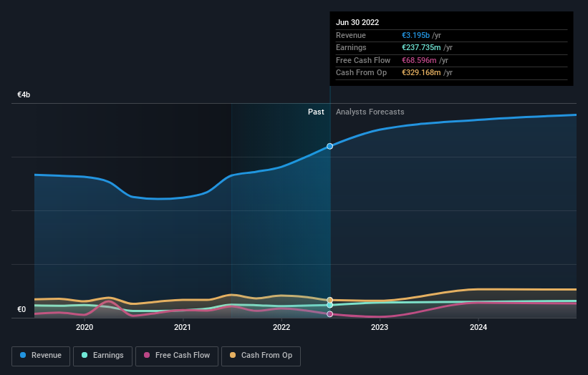Viewport: 588px width, 375px height.
Task: Click the €329.168m cash from op value
Action: point(421,73)
